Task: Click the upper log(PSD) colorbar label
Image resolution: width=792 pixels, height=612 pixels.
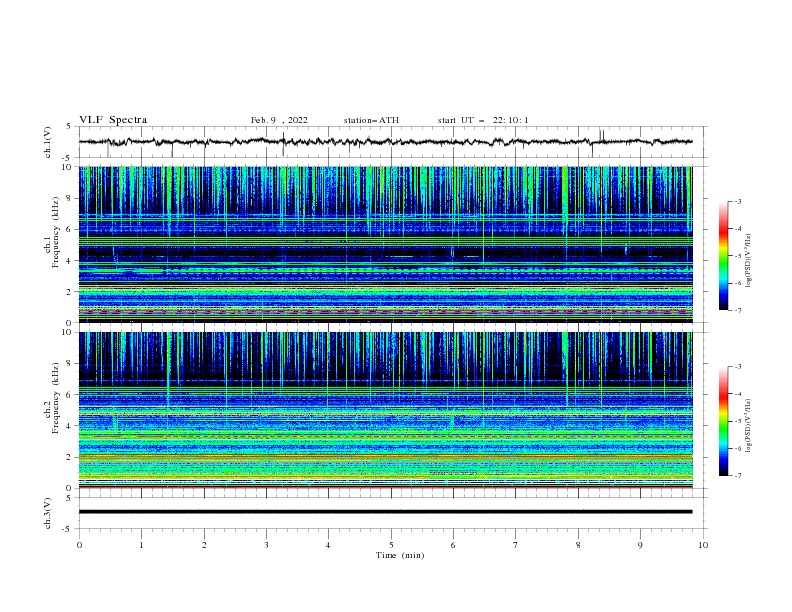Action: [749, 261]
